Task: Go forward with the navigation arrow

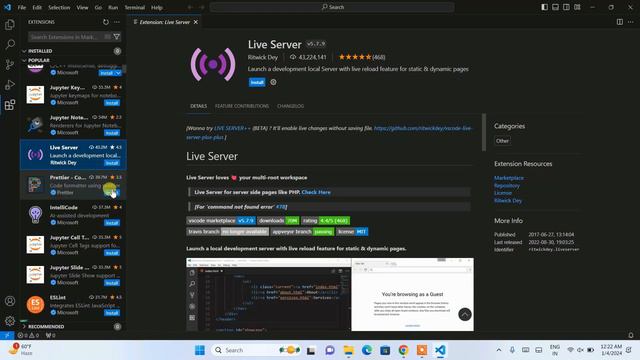Action: (202, 7)
